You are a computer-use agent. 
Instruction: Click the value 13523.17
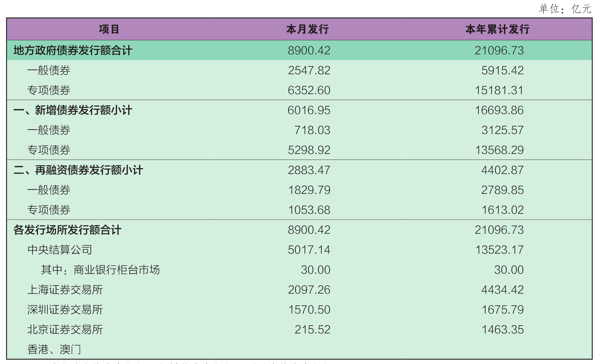pos(499,250)
